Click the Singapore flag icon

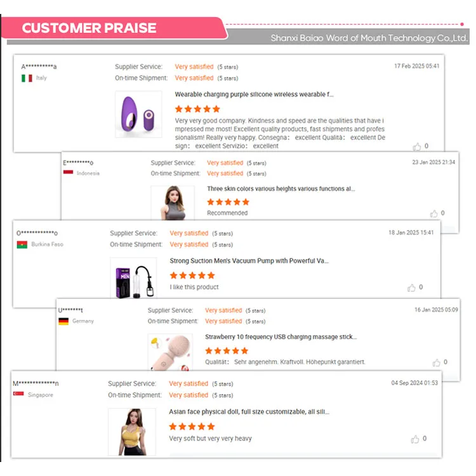pyautogui.click(x=18, y=395)
